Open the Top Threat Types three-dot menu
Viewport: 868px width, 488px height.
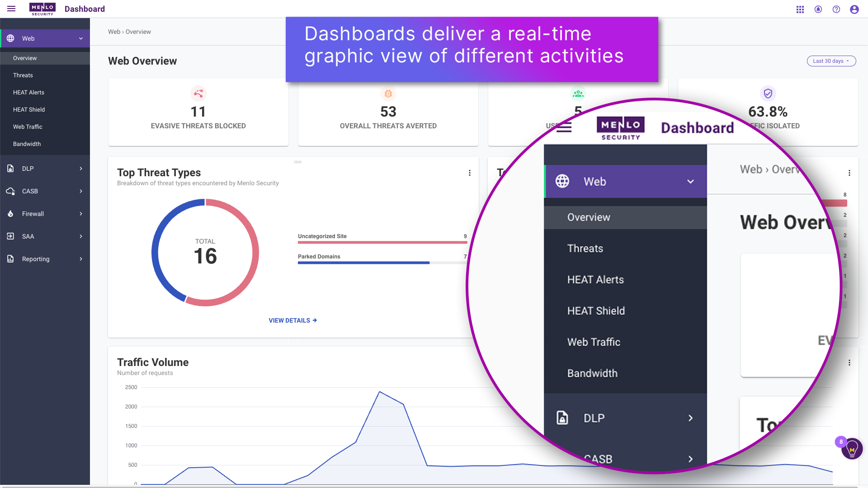pos(469,173)
